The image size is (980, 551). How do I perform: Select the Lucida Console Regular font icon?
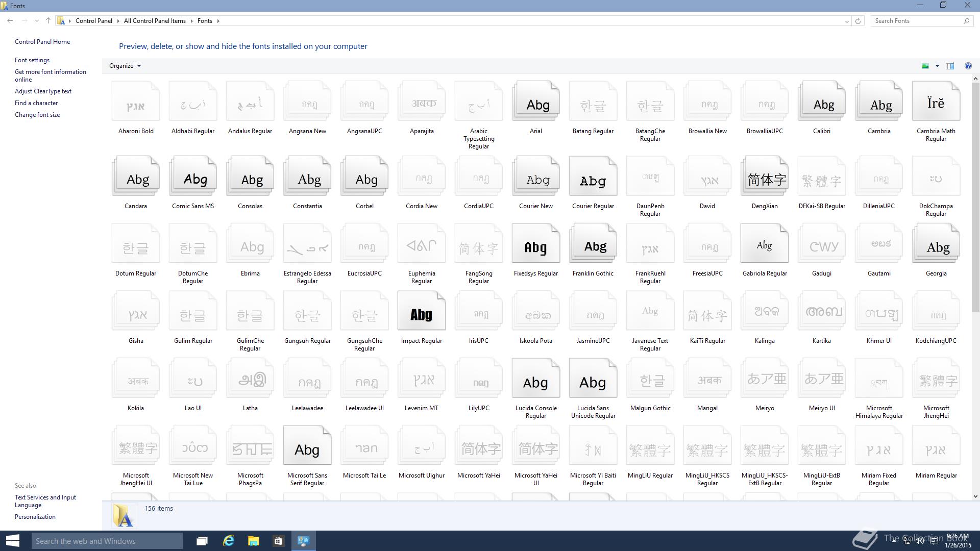[536, 378]
